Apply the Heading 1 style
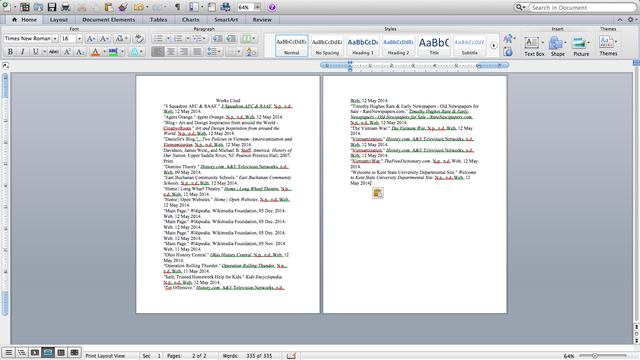 (x=363, y=46)
